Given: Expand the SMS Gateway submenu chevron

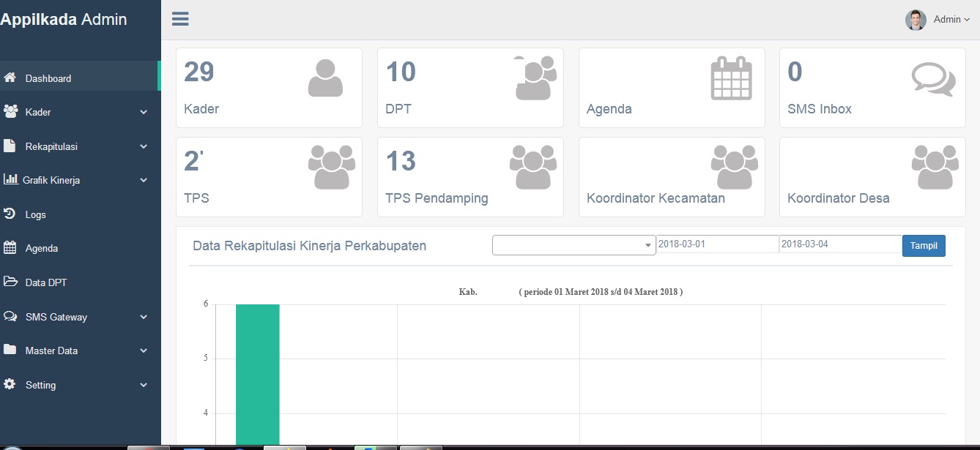Looking at the screenshot, I should 144,317.
